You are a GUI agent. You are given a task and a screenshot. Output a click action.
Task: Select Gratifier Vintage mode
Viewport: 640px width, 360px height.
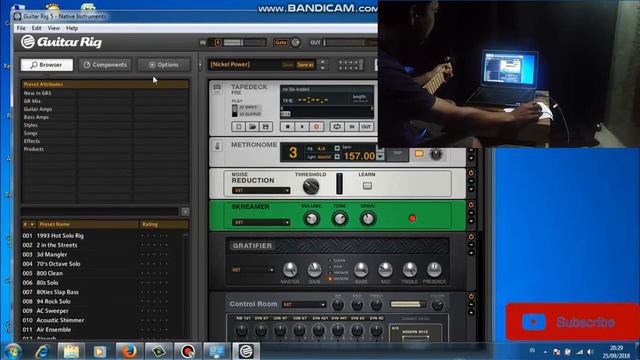click(x=339, y=273)
